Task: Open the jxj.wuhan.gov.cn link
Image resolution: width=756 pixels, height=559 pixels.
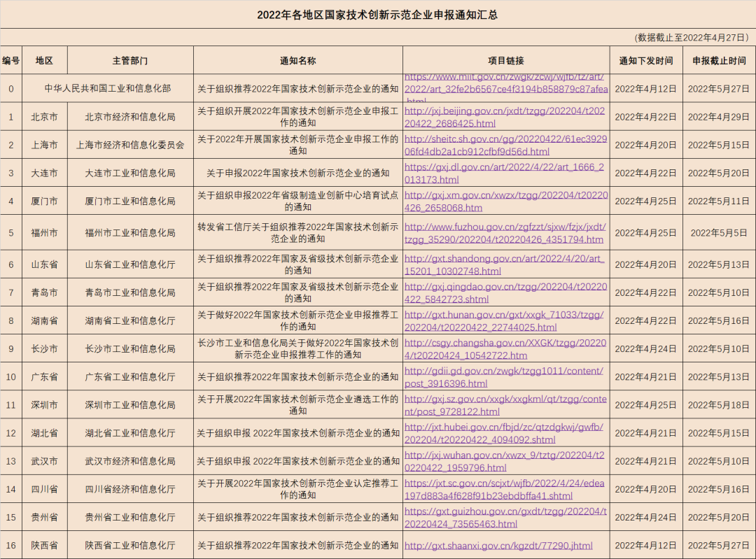Action: click(504, 461)
